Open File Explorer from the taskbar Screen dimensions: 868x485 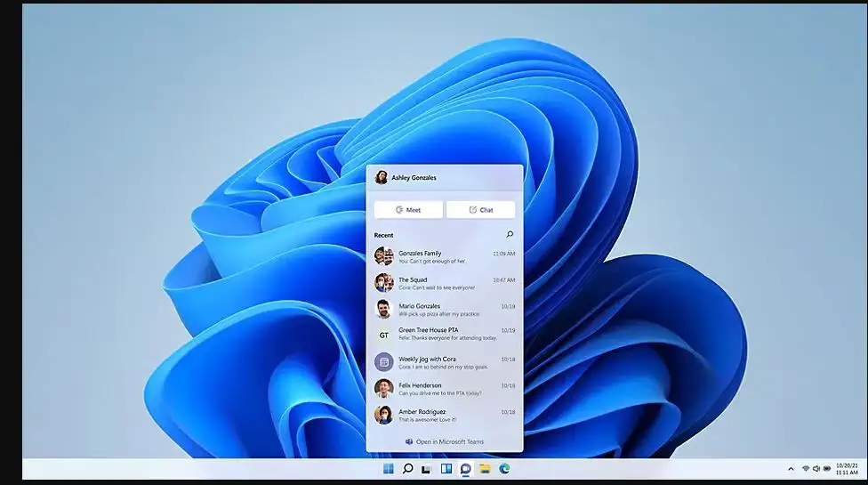click(485, 469)
